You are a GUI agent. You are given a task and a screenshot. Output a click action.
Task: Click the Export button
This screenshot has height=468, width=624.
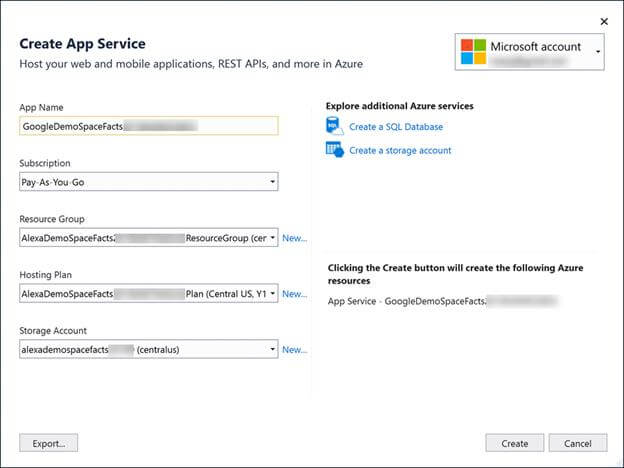[x=49, y=443]
